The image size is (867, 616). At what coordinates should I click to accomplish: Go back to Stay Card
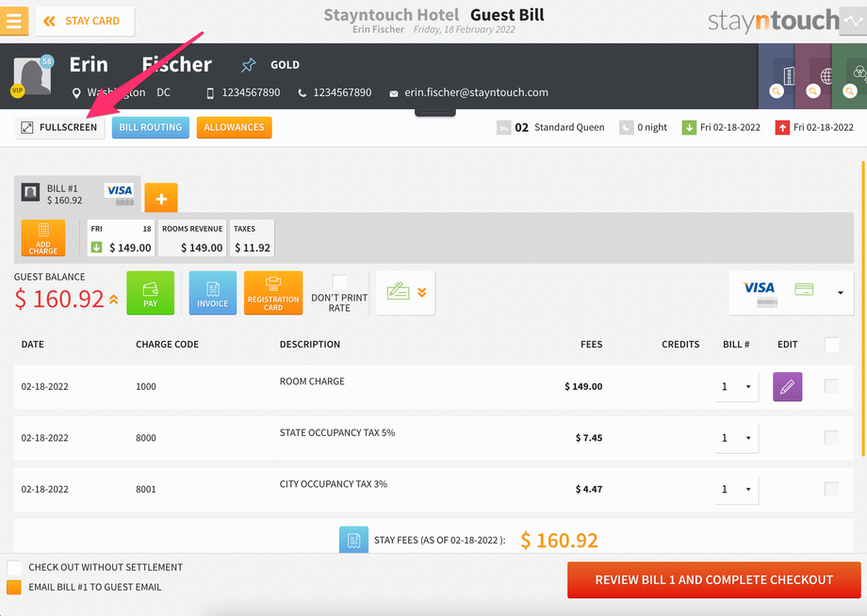85,21
